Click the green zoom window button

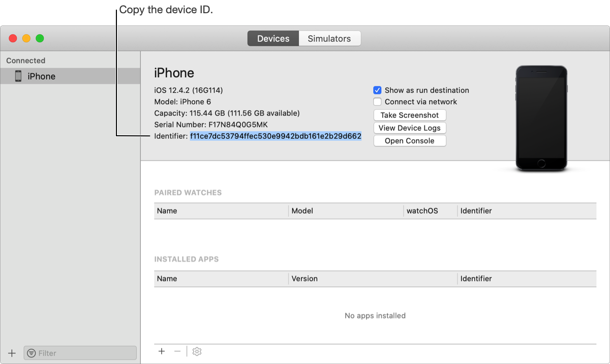pyautogui.click(x=40, y=39)
